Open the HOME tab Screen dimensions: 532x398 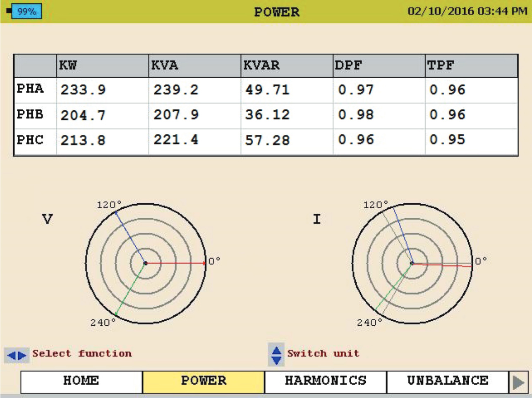click(x=81, y=382)
